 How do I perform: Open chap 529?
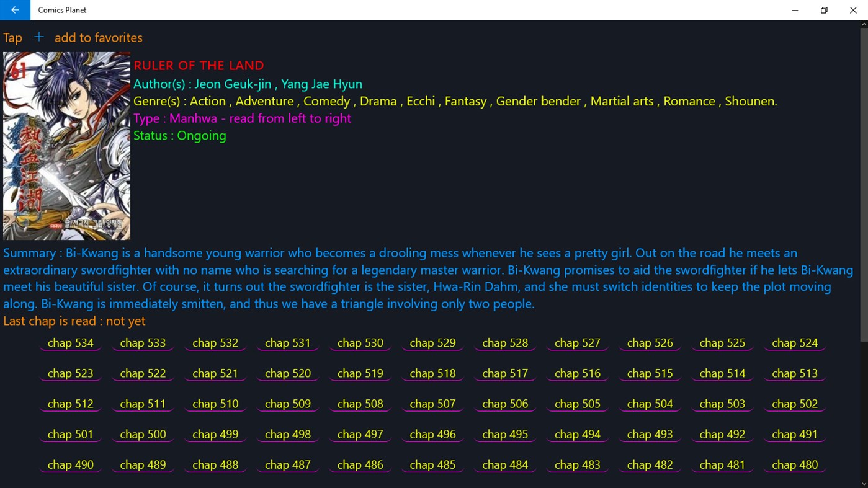(x=432, y=343)
